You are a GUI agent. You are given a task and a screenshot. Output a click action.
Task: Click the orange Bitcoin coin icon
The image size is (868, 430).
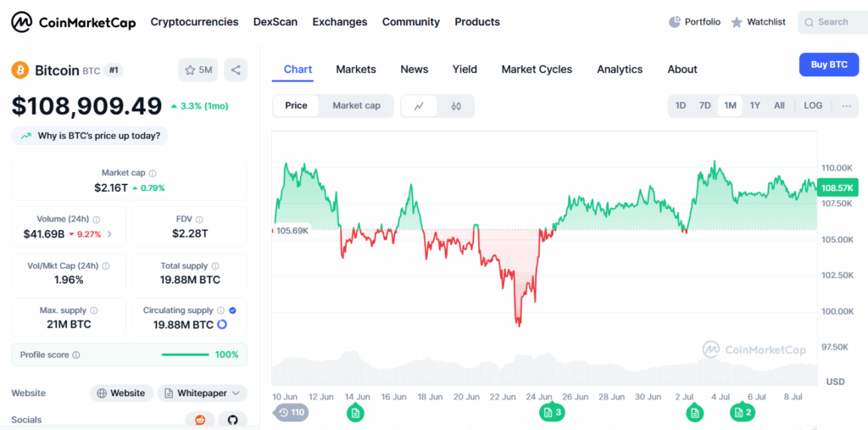point(20,70)
